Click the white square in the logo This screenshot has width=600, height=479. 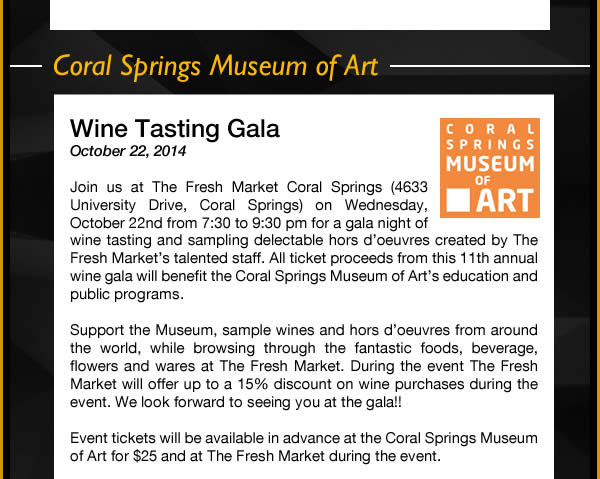point(458,200)
